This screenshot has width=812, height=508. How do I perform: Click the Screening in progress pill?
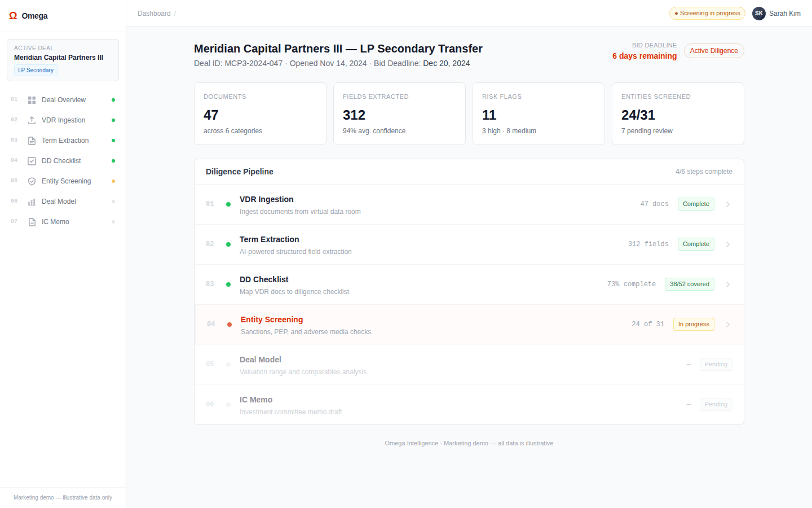(x=707, y=13)
